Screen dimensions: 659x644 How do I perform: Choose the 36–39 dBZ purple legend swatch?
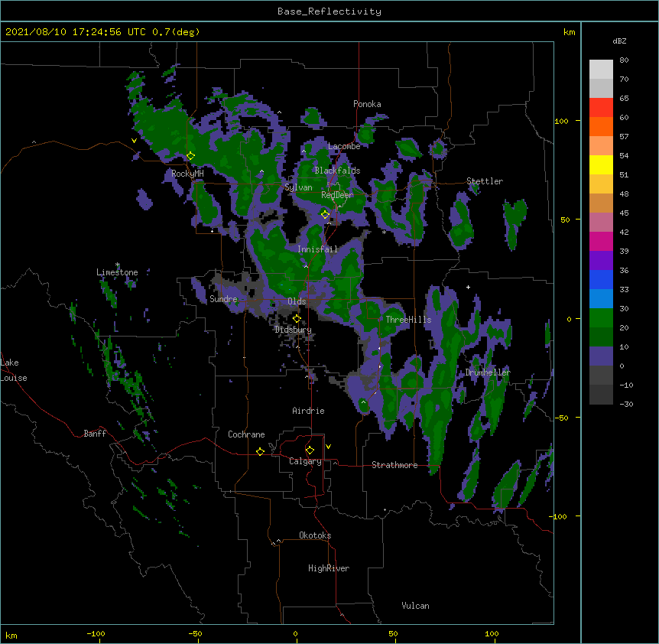pyautogui.click(x=601, y=260)
